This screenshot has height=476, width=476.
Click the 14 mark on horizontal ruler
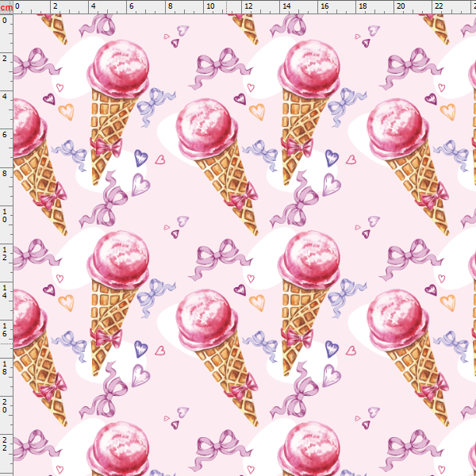pyautogui.click(x=286, y=6)
